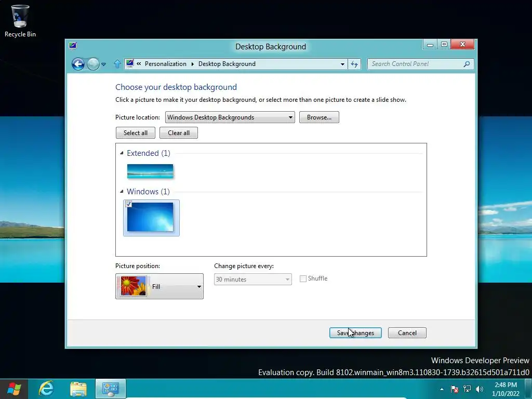
Task: Click the Forward arrow navigation button
Action: point(93,64)
